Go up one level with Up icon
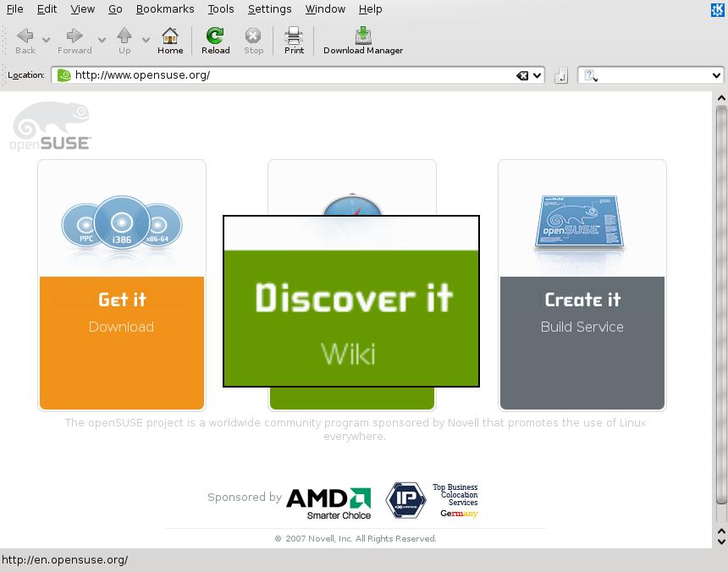Viewport: 728px width, 572px height. click(x=124, y=36)
